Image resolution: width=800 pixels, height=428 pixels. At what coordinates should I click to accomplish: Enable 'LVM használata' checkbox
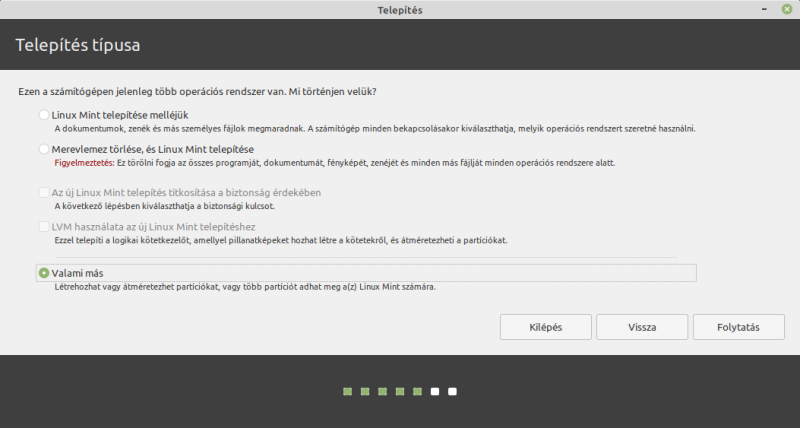(x=44, y=226)
